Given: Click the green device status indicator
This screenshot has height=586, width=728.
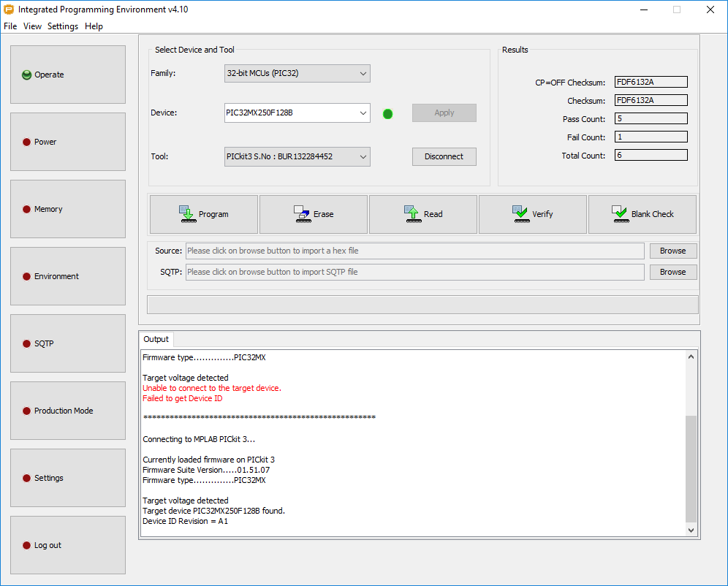Looking at the screenshot, I should tap(387, 114).
